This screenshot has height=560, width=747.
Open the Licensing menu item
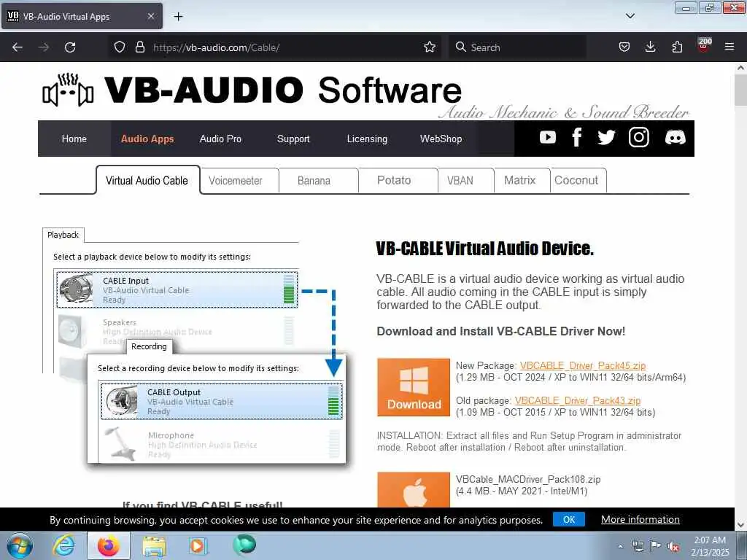[x=367, y=139]
